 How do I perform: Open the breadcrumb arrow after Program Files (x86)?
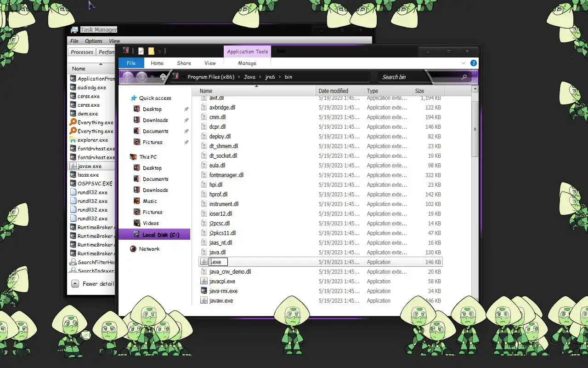pyautogui.click(x=239, y=77)
